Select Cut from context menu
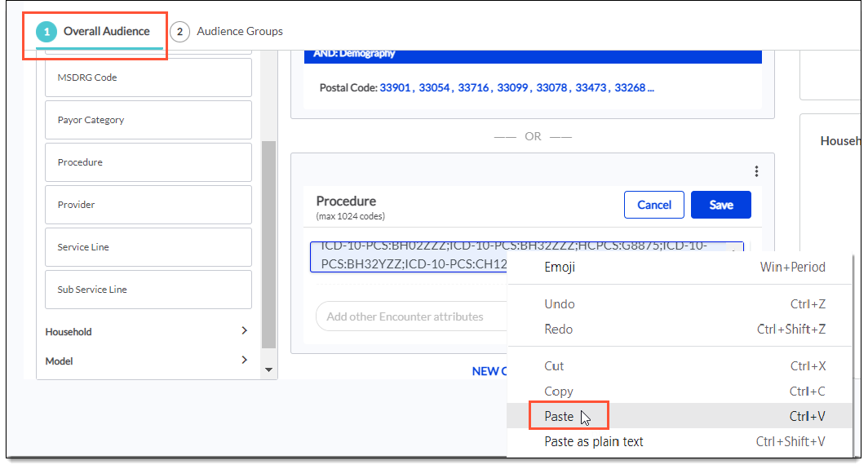Viewport: 868px width, 469px height. 554,366
